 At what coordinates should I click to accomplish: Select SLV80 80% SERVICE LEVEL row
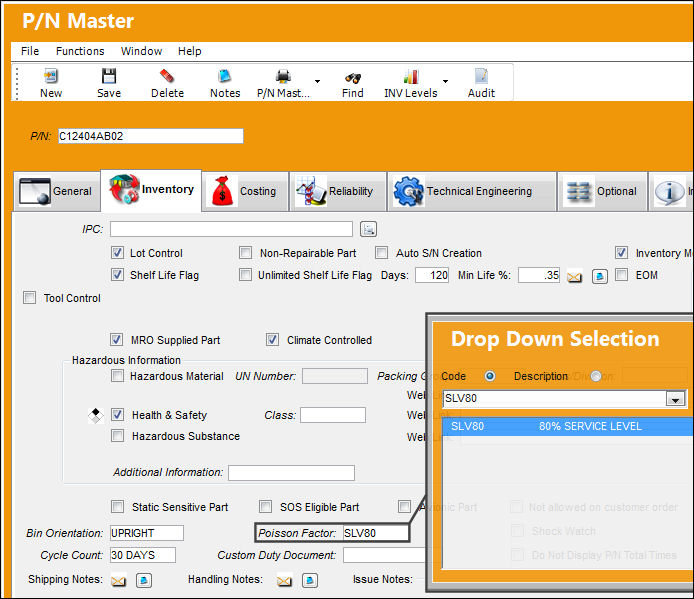568,427
